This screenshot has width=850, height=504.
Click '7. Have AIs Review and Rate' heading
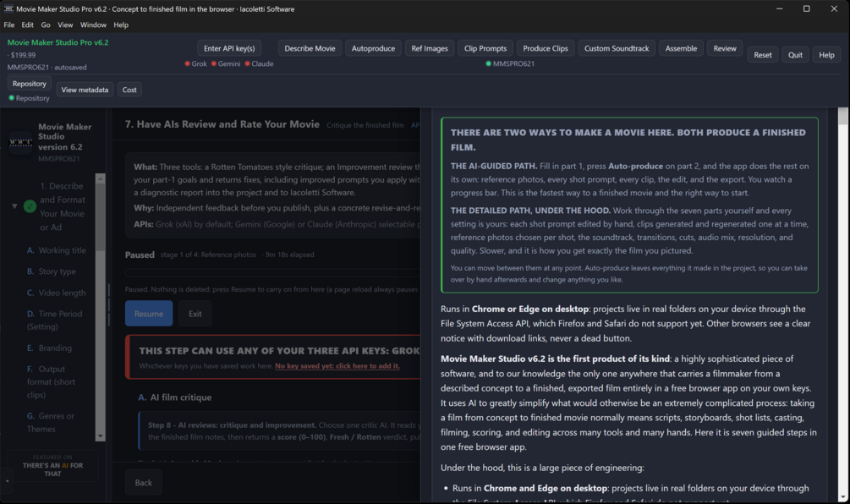[222, 124]
